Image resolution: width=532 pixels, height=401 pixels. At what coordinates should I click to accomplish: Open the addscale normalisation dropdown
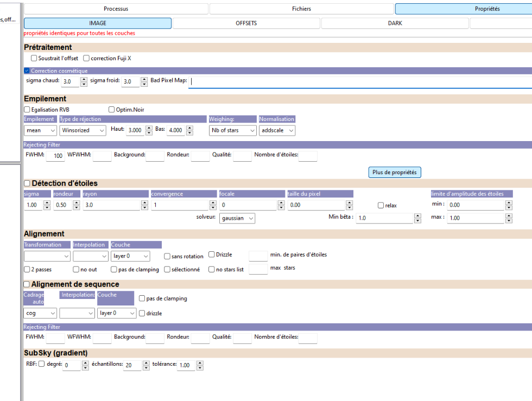pos(277,130)
